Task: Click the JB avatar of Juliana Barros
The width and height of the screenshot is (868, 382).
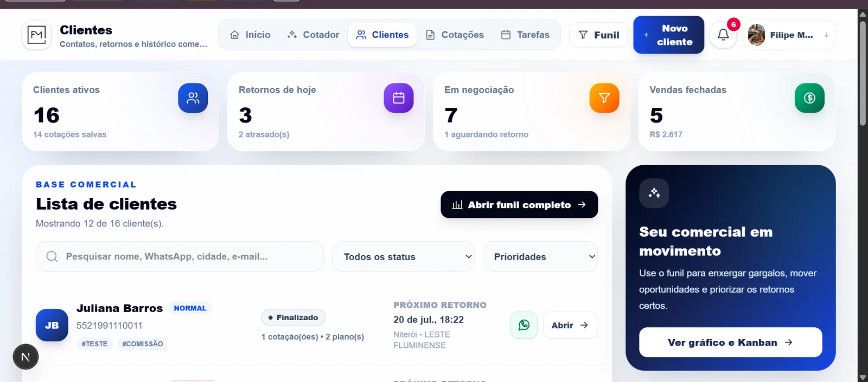Action: coord(52,325)
